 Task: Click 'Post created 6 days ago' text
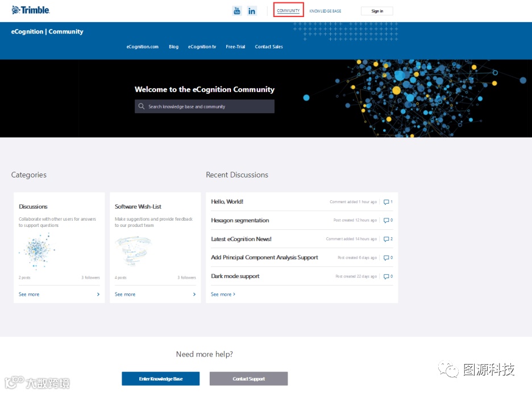(357, 258)
